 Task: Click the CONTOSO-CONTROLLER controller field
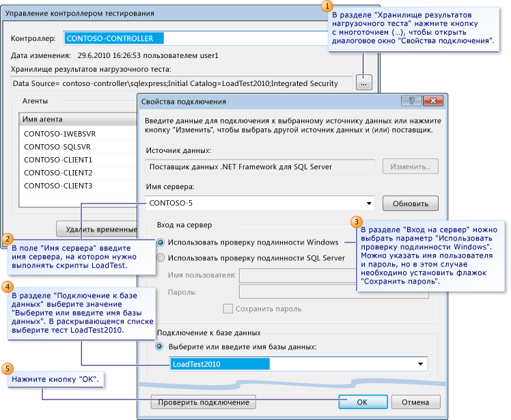(195, 38)
